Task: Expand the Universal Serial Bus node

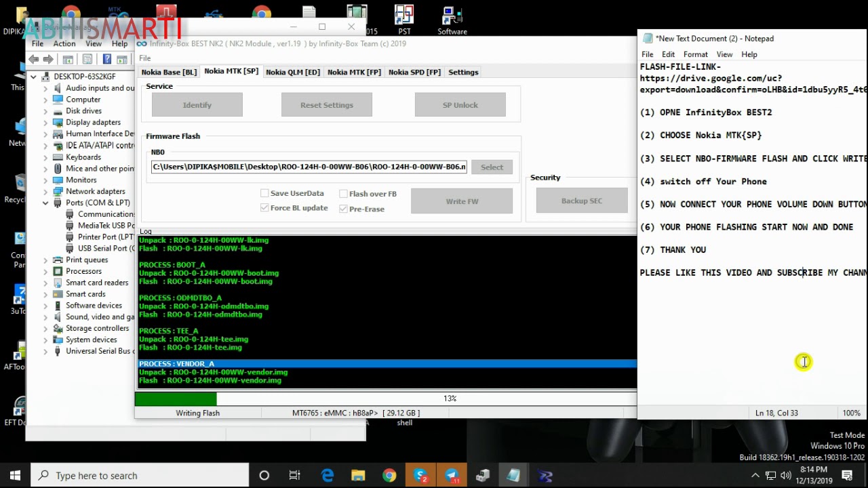Action: coord(45,351)
